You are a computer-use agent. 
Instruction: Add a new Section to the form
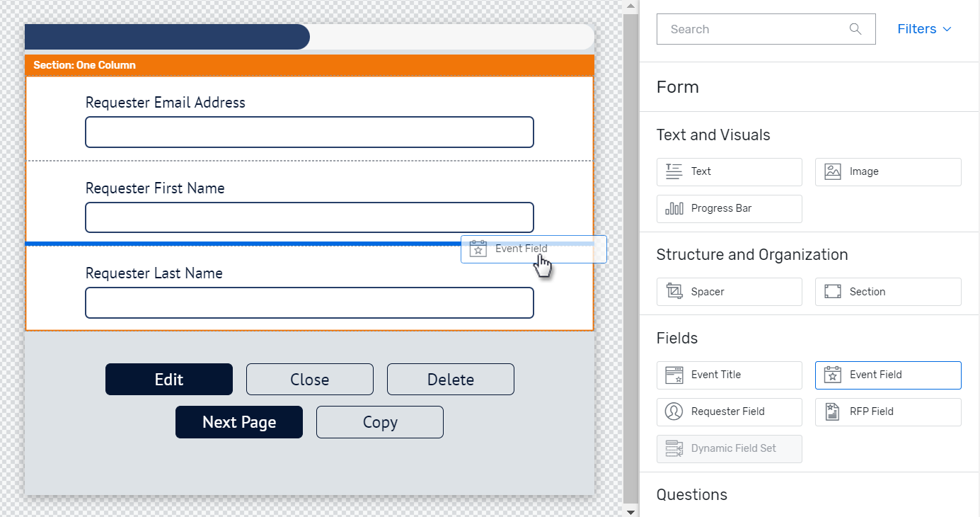(x=887, y=291)
